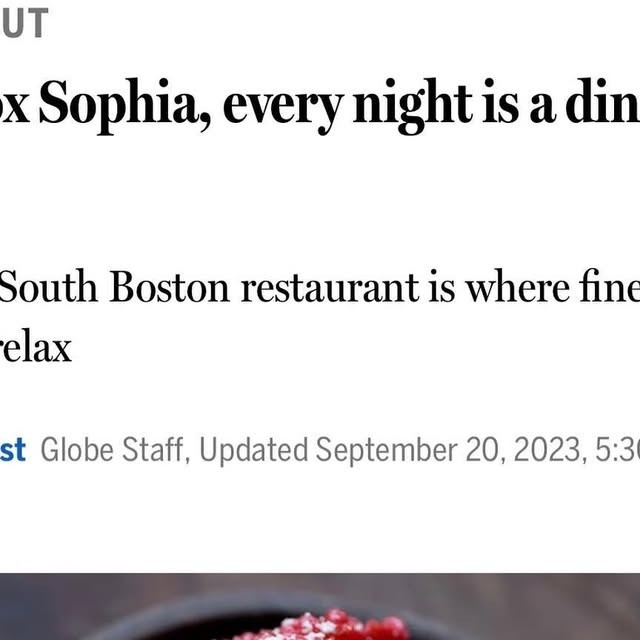Click the partial "UT" section label
Viewport: 640px width, 640px height.
(23, 22)
